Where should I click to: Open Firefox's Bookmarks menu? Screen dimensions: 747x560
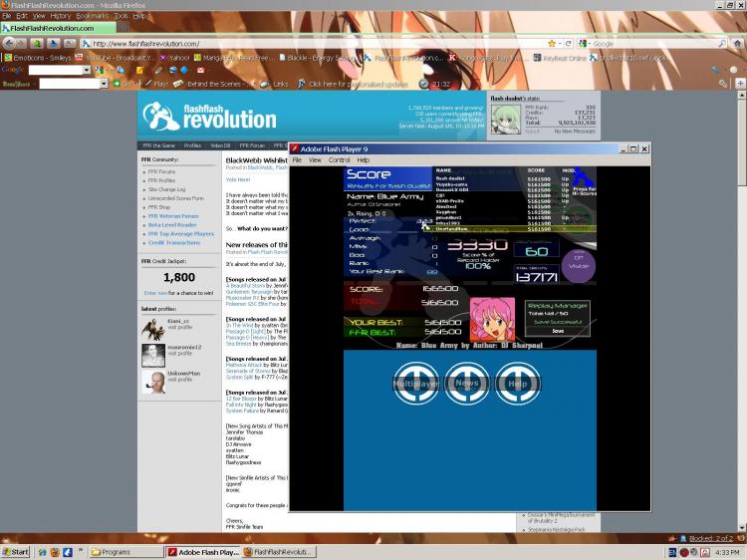point(92,16)
